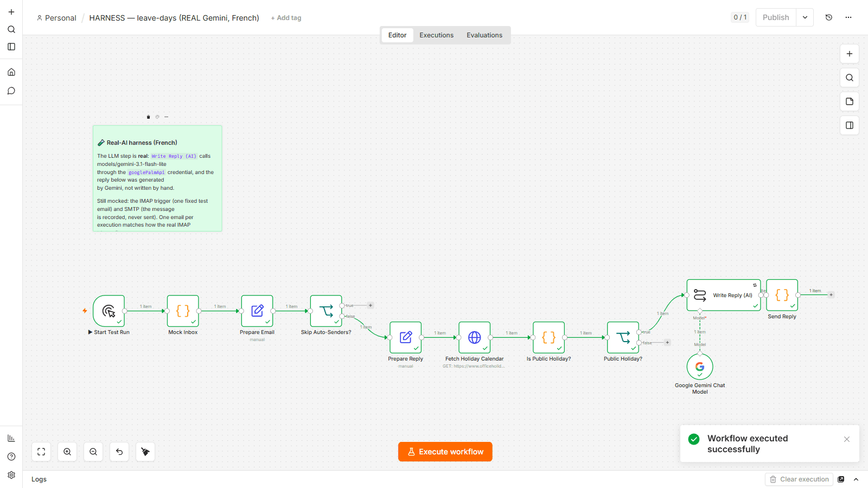Zoom out of the canvas
868x488 pixels.
tap(93, 452)
